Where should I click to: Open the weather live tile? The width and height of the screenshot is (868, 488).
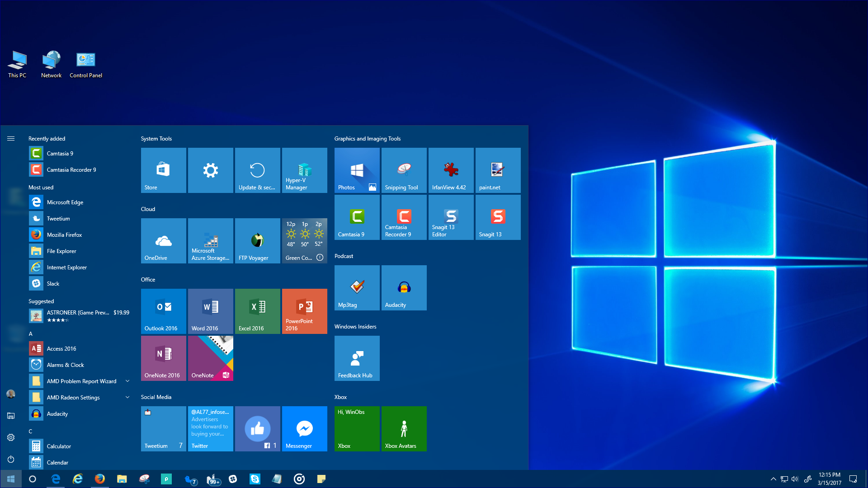click(304, 241)
